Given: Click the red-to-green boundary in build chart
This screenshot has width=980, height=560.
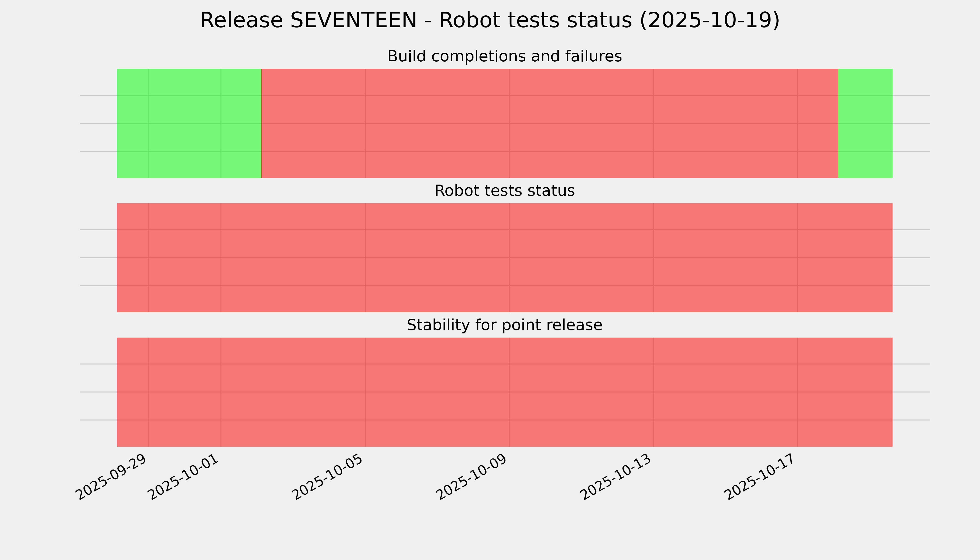Looking at the screenshot, I should pyautogui.click(x=838, y=123).
